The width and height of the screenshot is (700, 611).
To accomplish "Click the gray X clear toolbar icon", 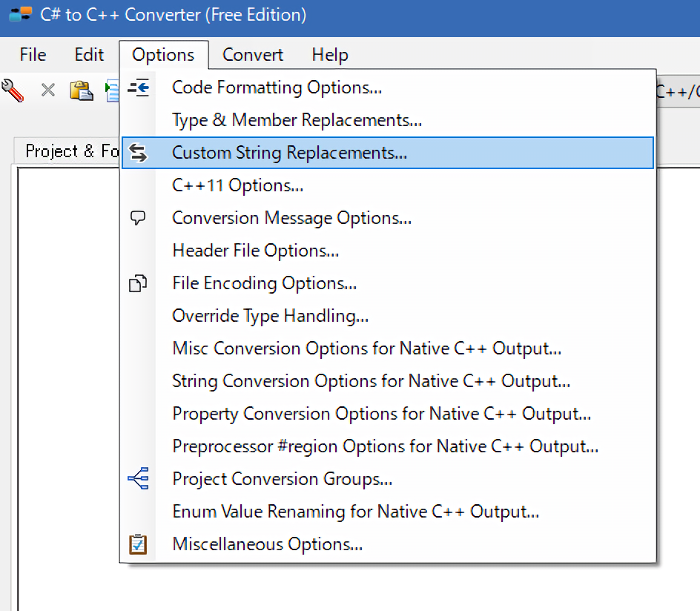I will (x=48, y=90).
